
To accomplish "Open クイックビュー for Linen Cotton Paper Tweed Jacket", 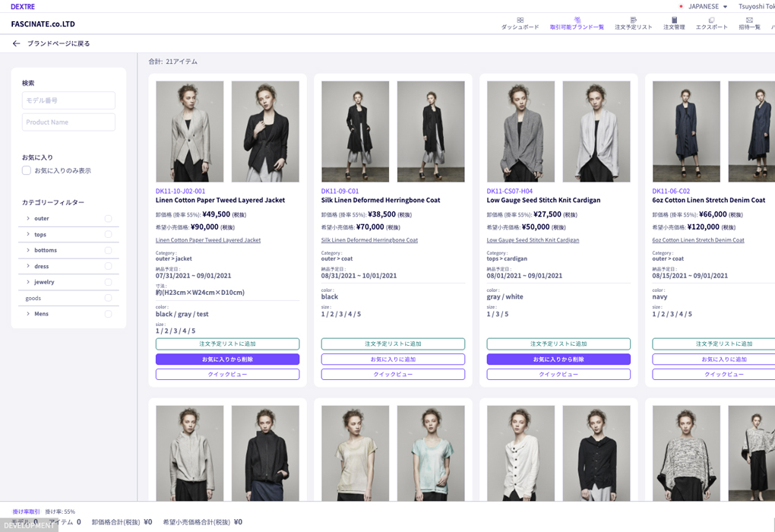I will 227,374.
